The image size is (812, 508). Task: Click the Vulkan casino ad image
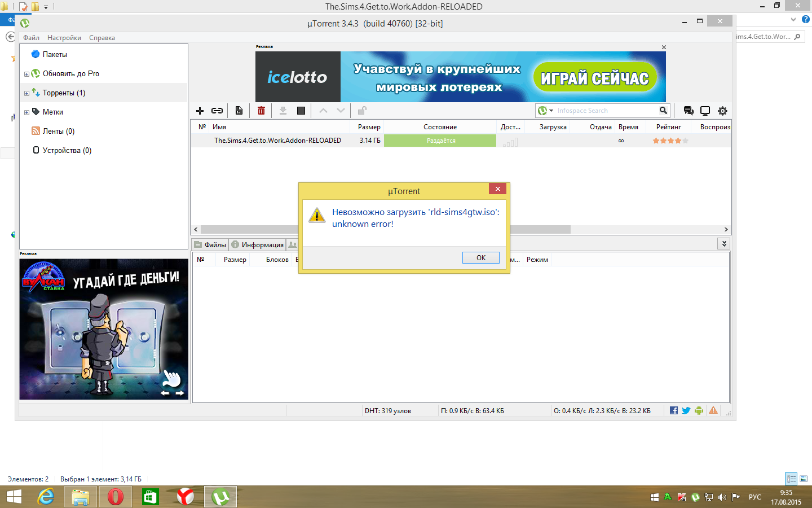pos(104,329)
